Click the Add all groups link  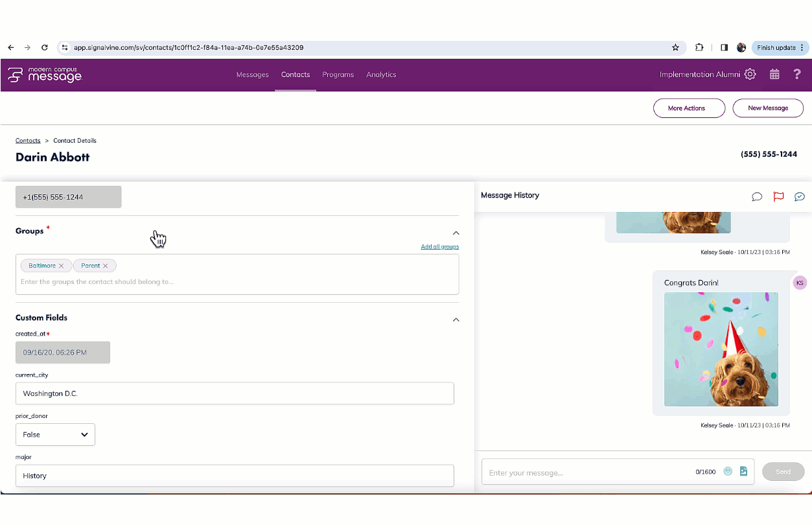(x=440, y=246)
